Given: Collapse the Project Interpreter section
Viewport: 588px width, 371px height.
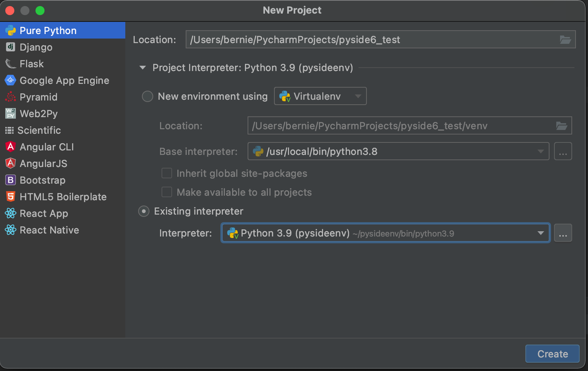Looking at the screenshot, I should 143,68.
